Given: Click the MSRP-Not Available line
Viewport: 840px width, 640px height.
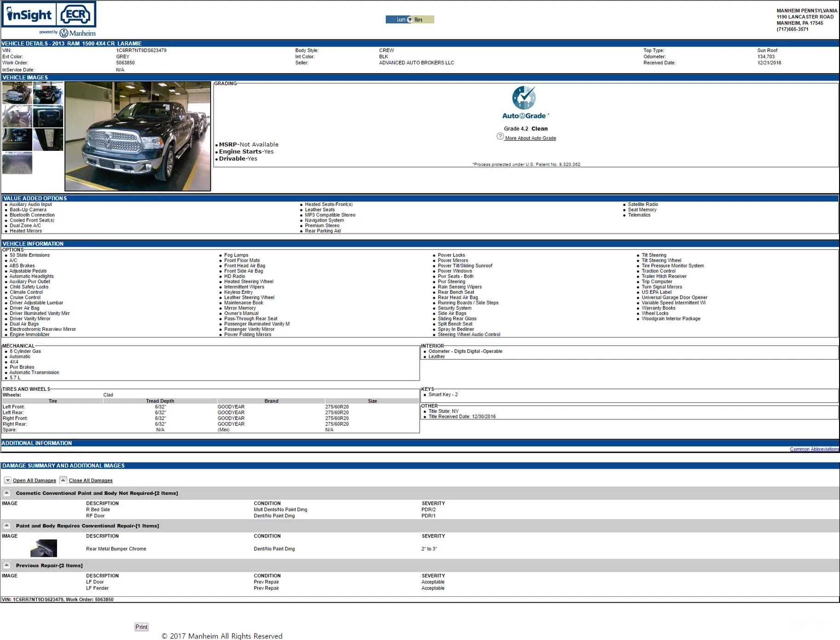Looking at the screenshot, I should pyautogui.click(x=248, y=144).
